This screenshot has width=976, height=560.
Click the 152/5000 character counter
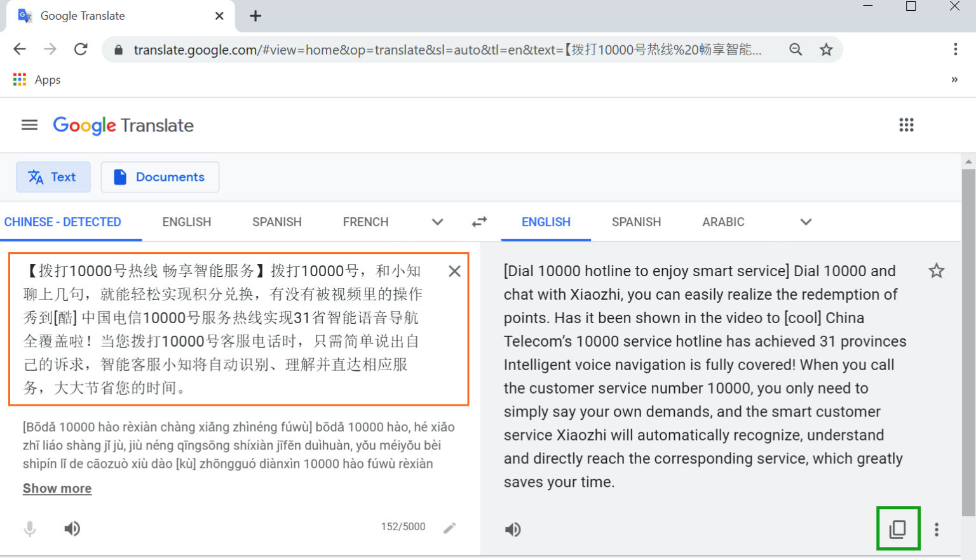[403, 527]
